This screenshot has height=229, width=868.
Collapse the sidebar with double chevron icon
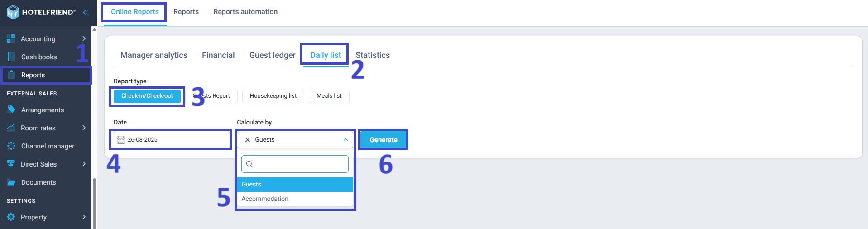point(85,12)
